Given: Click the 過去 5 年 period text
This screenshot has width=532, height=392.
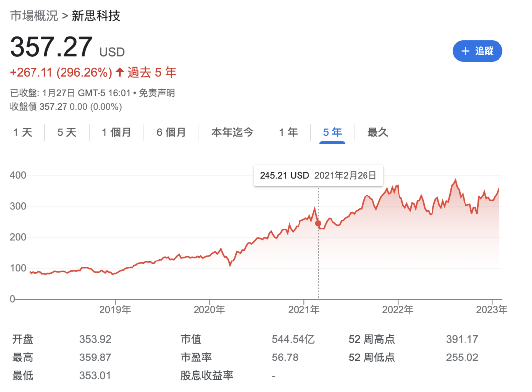Looking at the screenshot, I should [x=152, y=72].
